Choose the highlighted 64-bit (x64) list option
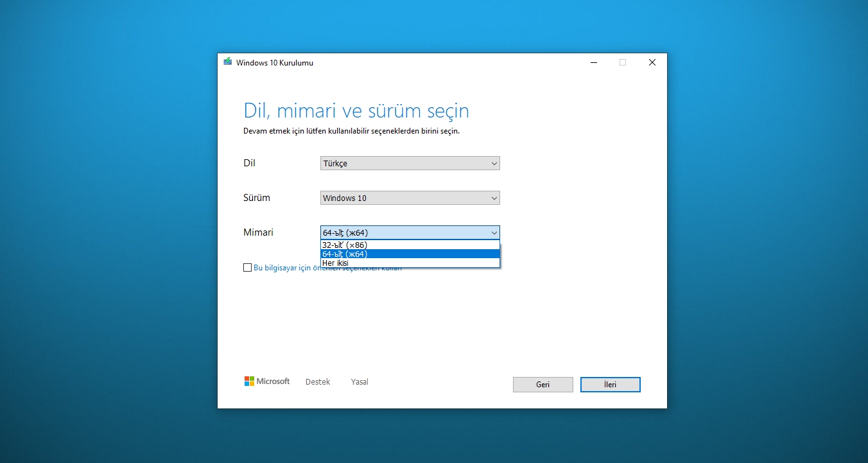Screen dimensions: 868x463 coord(410,254)
